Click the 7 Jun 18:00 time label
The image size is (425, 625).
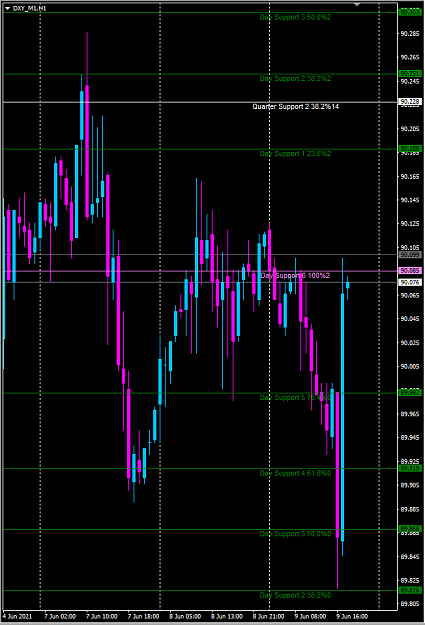144,616
